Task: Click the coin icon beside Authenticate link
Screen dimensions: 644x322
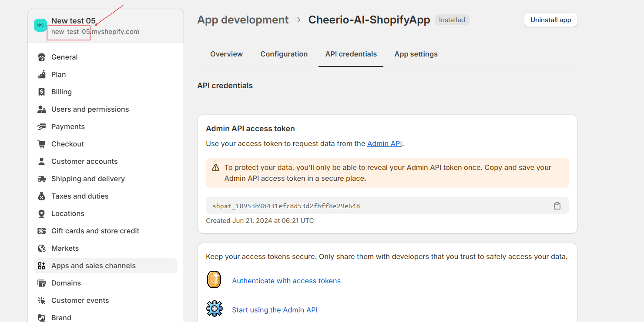Action: 214,279
